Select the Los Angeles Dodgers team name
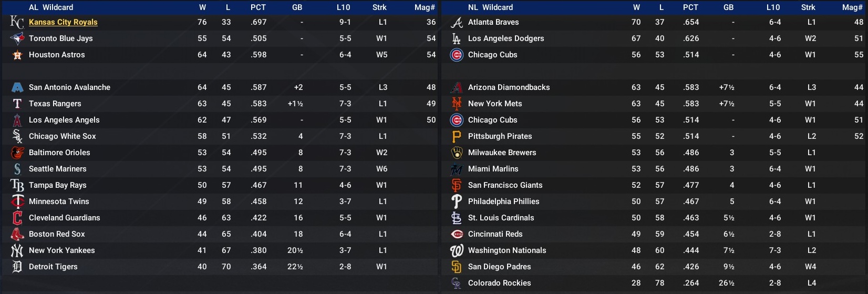868x294 pixels. (x=506, y=38)
